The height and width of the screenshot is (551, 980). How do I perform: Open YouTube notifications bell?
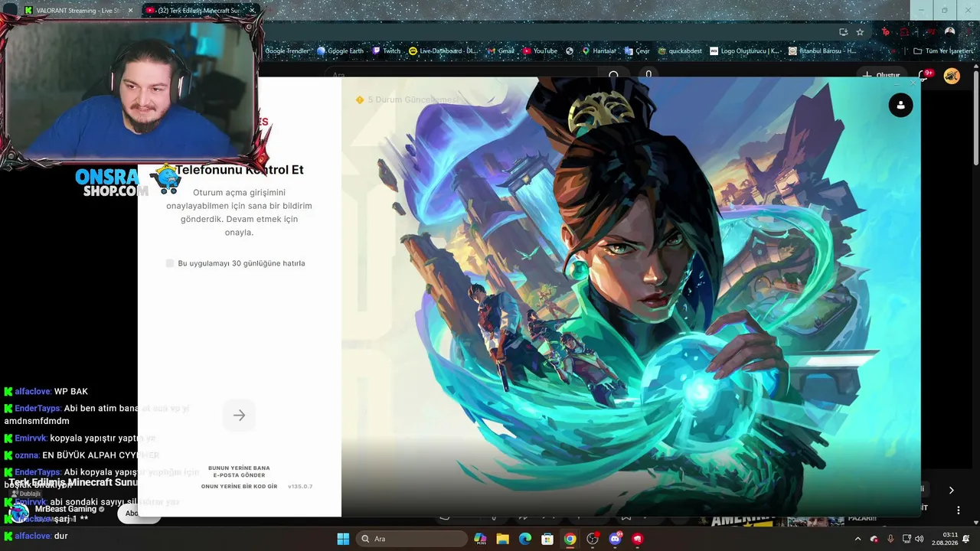925,76
